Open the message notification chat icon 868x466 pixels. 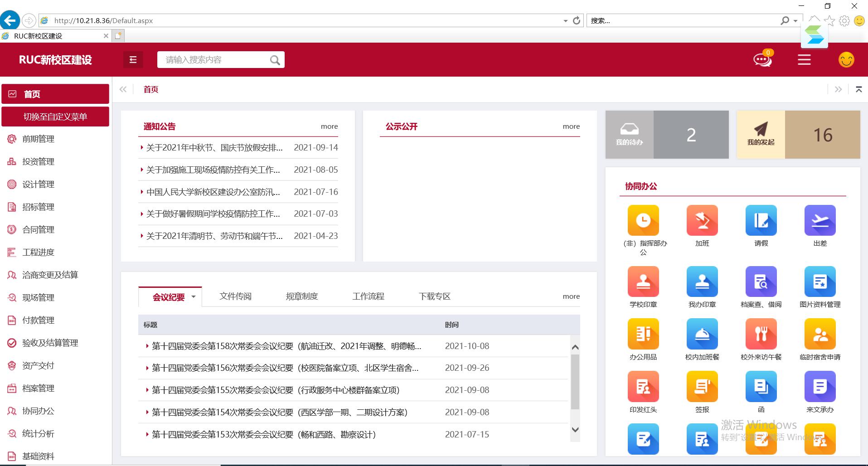(x=762, y=60)
